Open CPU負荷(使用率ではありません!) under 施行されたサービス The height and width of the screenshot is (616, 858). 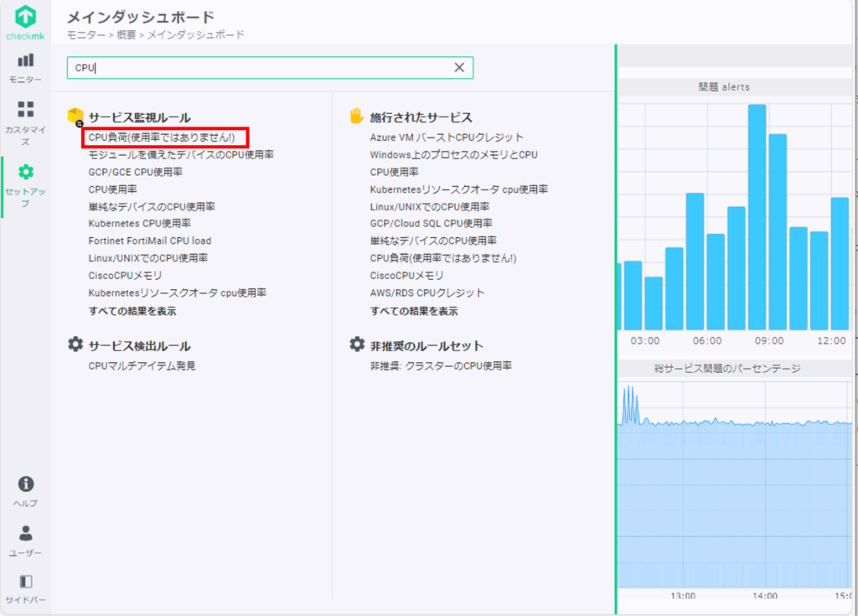pos(443,258)
